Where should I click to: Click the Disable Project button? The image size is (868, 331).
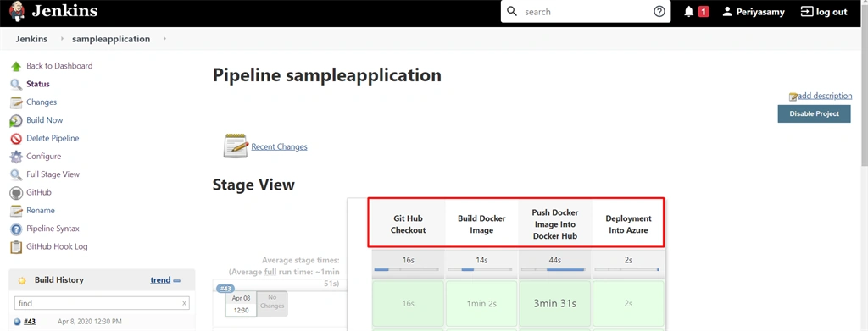(814, 113)
